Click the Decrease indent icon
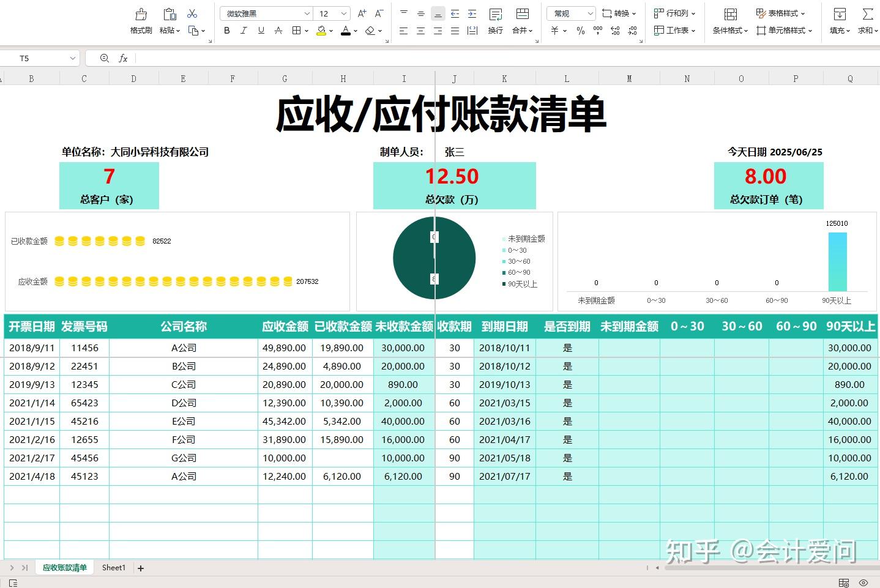880x588 pixels. point(455,13)
